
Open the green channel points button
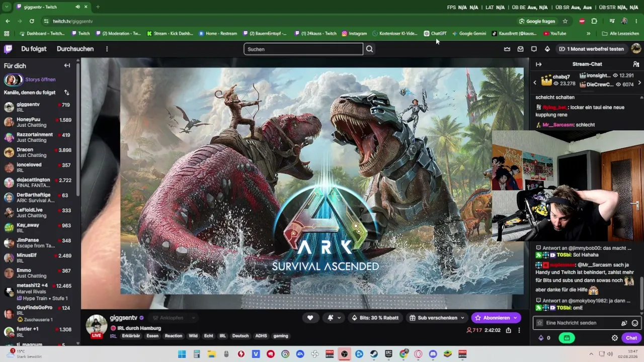point(567,338)
